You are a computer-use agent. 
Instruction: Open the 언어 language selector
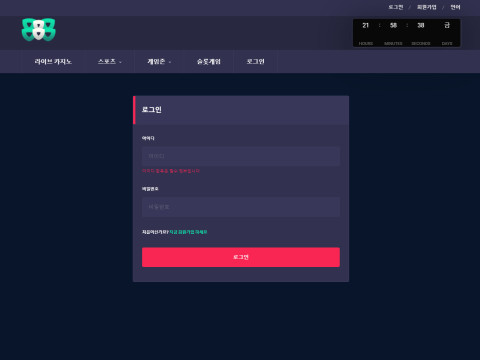[x=455, y=7]
